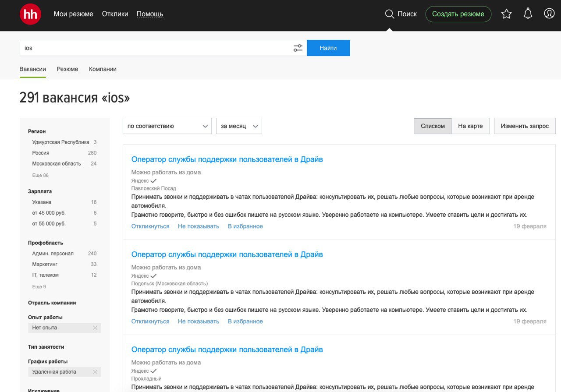The width and height of the screenshot is (561, 392).
Task: Click '291 вакансия «ios»' heading
Action: pyautogui.click(x=75, y=98)
